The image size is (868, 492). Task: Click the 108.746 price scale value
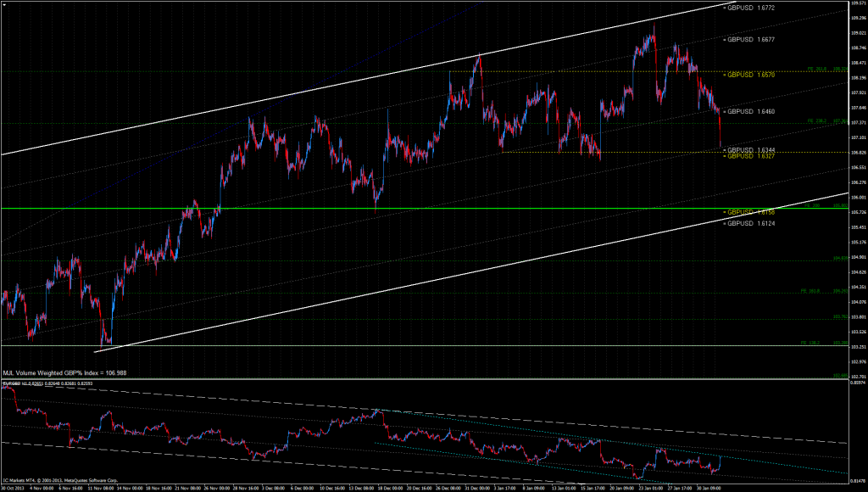coord(859,48)
